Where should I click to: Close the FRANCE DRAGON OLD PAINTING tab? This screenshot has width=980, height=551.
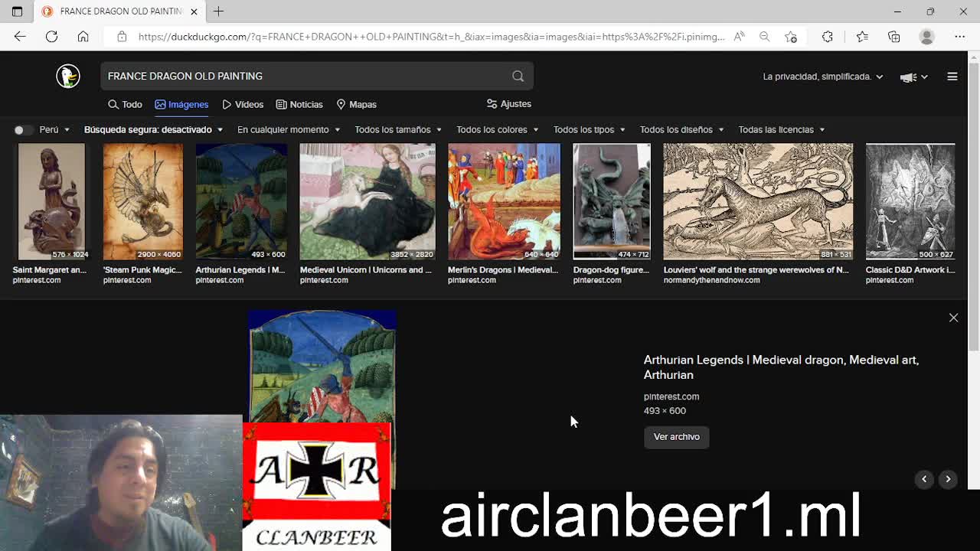pyautogui.click(x=194, y=11)
